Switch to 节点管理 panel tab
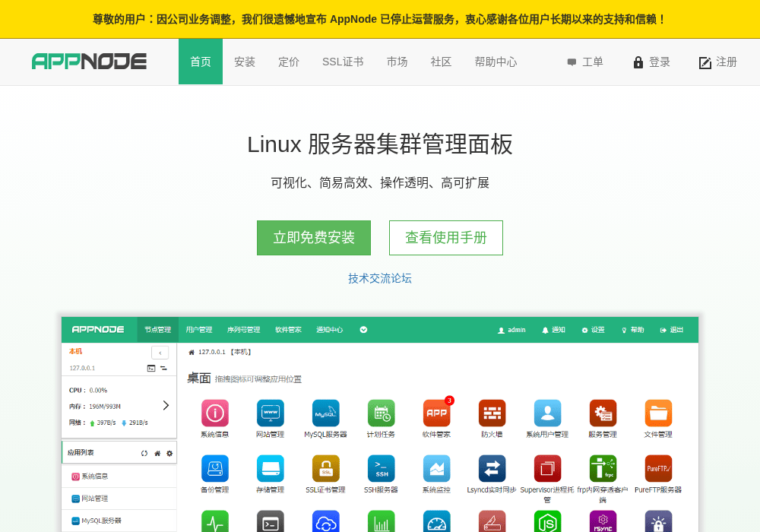The width and height of the screenshot is (760, 532). (157, 330)
